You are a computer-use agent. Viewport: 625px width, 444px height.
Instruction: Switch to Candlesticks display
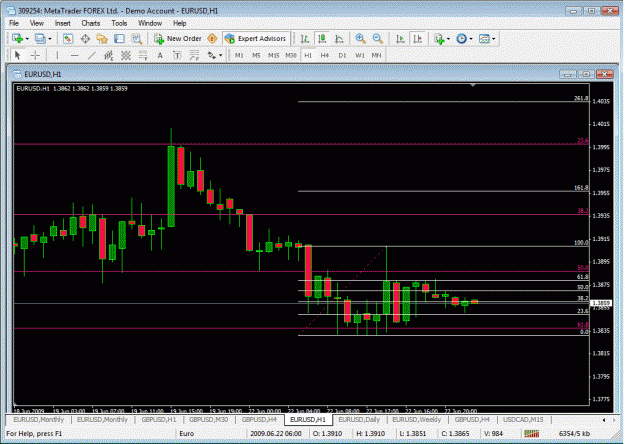[322, 39]
